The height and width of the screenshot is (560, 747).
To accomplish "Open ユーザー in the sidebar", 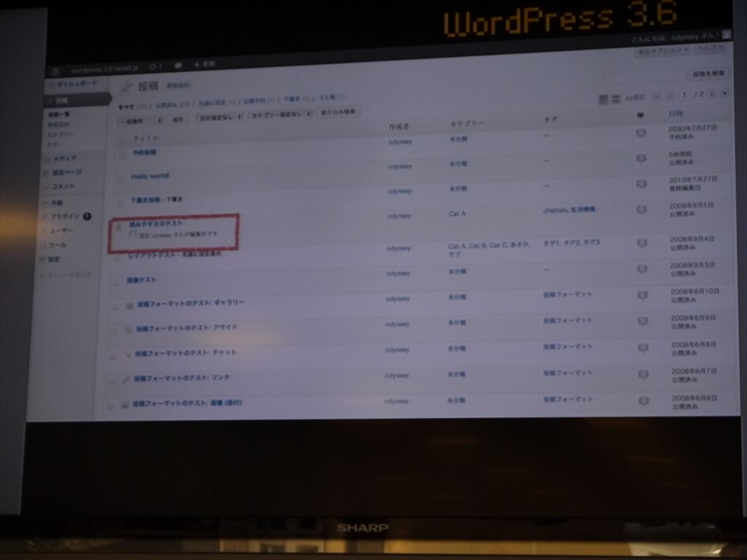I will click(61, 231).
